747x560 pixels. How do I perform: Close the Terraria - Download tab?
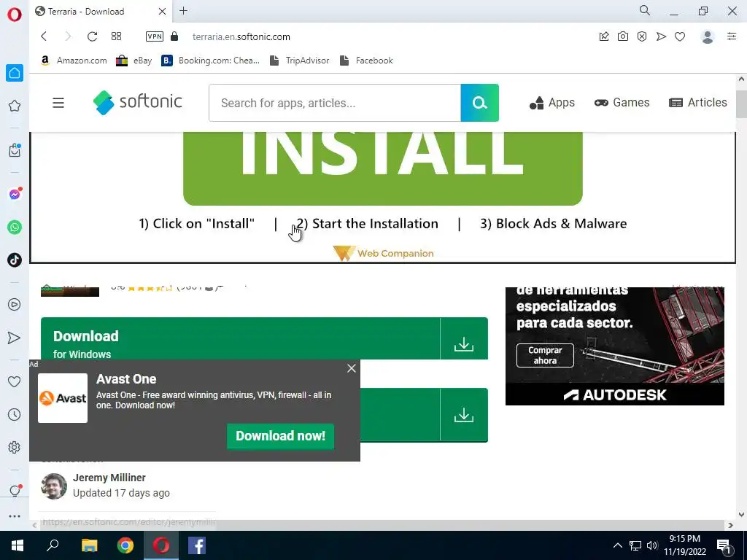(162, 12)
